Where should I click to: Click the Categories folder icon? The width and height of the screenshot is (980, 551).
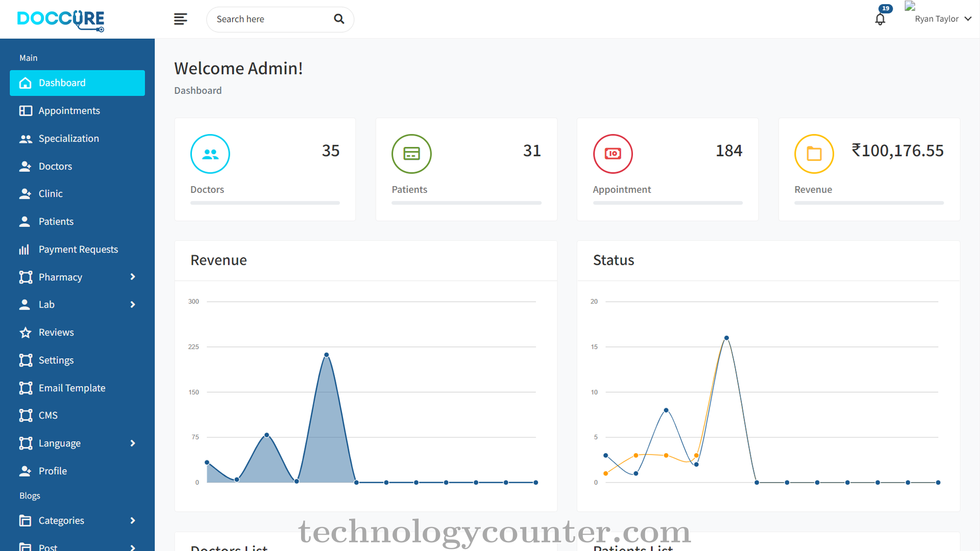click(25, 520)
